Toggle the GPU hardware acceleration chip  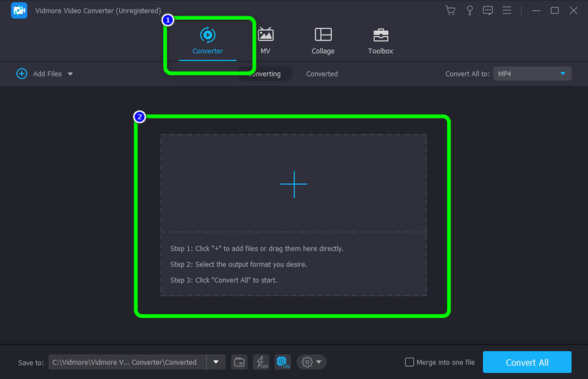282,362
